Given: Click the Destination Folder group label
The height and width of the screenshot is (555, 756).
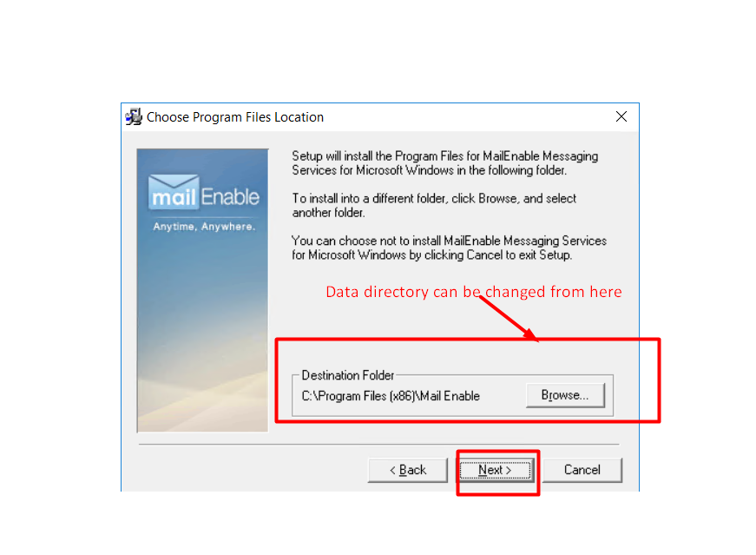Looking at the screenshot, I should point(348,375).
